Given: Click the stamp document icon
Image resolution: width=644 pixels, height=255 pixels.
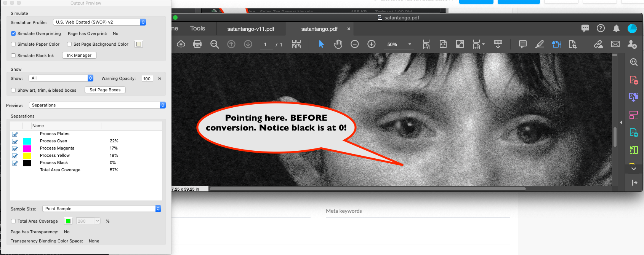Looking at the screenshot, I should (x=573, y=44).
